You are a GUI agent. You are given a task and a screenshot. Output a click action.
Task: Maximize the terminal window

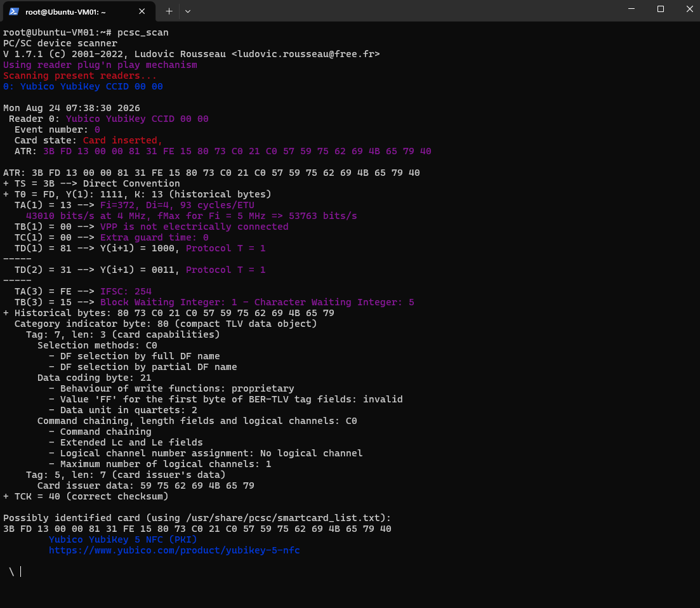661,9
